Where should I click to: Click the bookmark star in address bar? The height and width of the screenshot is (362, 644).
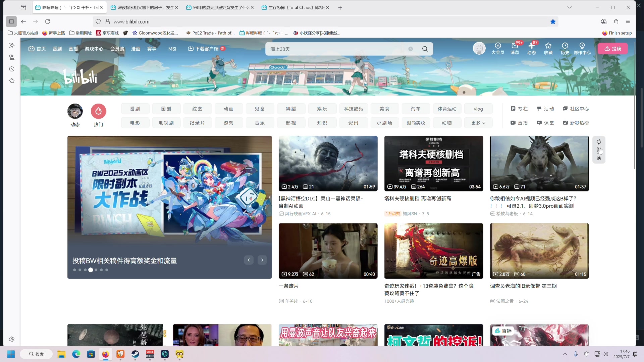553,21
